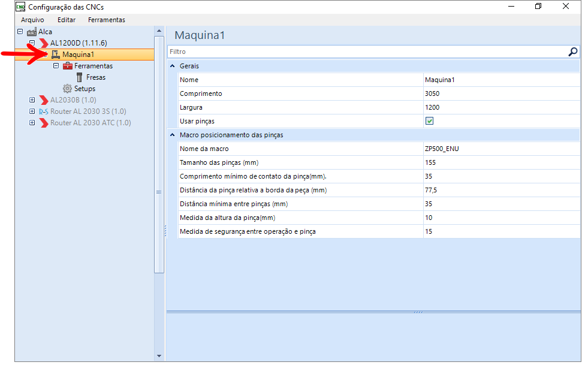The width and height of the screenshot is (588, 365).
Task: Edit the macro name ZP500_ENU
Action: pos(502,149)
